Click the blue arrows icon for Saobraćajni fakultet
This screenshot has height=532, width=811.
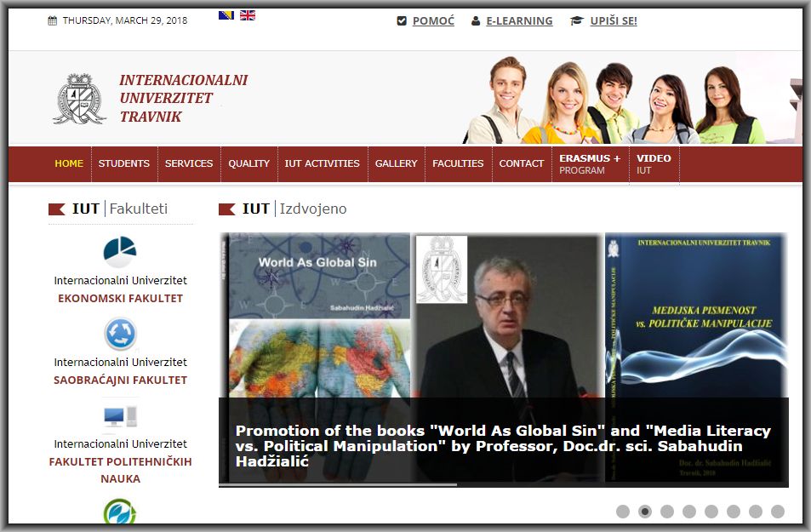point(120,334)
